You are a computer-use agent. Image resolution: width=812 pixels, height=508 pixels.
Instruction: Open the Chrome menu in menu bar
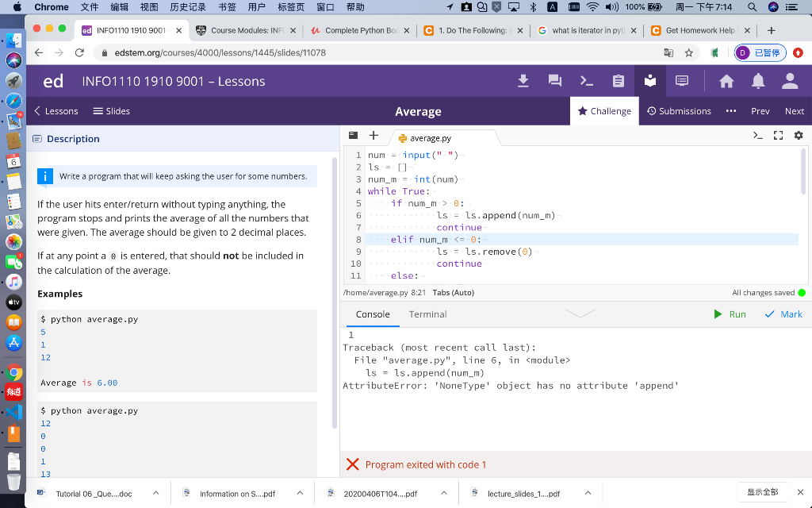pos(52,6)
